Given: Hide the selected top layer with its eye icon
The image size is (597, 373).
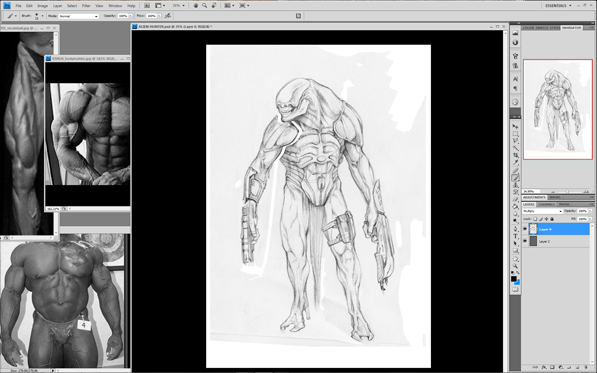Looking at the screenshot, I should click(525, 229).
